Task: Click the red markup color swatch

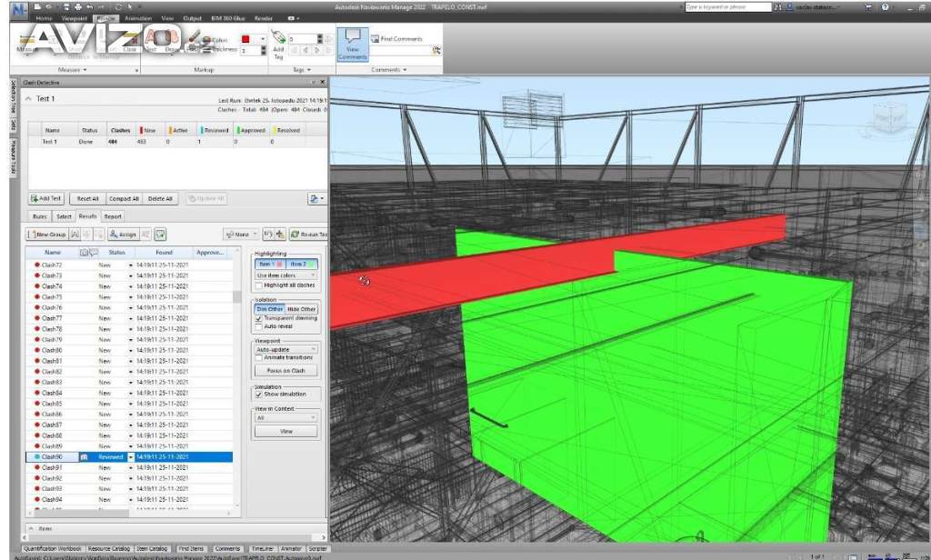Action: (x=246, y=39)
